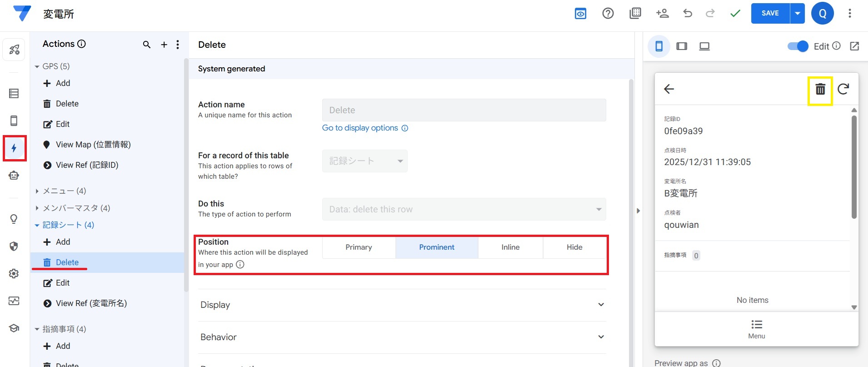Screen dimensions: 868x367
Task: Click the Security shield icon in sidebar
Action: 14,246
